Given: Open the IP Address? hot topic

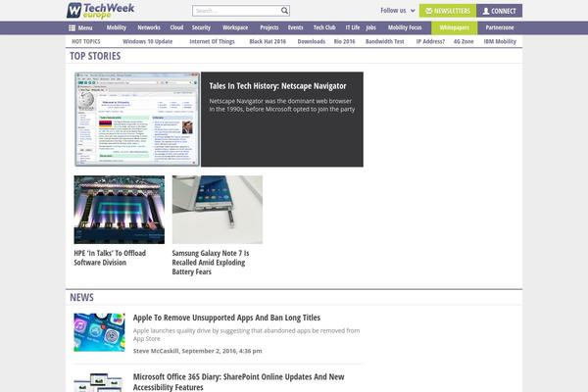Looking at the screenshot, I should point(430,41).
